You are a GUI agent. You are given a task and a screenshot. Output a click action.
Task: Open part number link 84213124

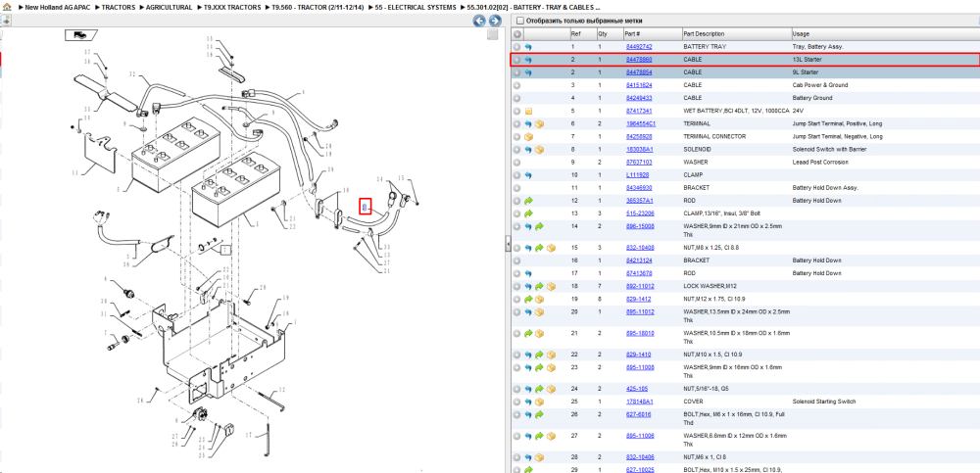[x=639, y=260]
